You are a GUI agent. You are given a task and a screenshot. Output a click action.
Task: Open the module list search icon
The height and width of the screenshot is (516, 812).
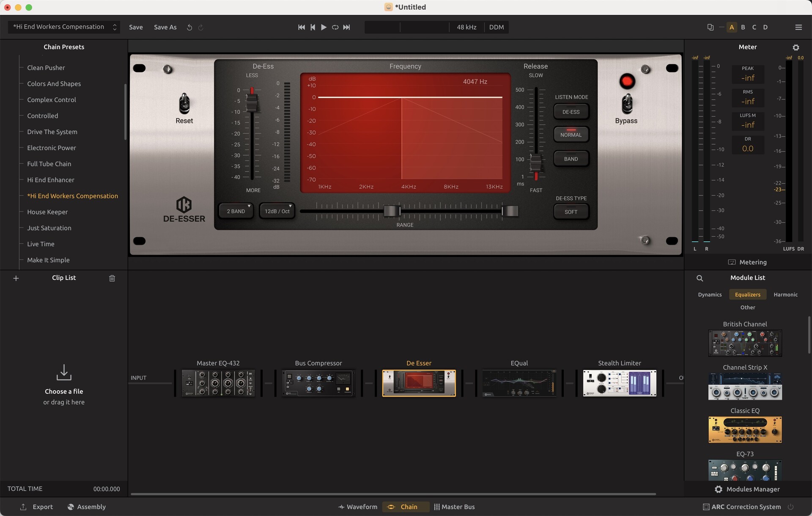click(700, 278)
